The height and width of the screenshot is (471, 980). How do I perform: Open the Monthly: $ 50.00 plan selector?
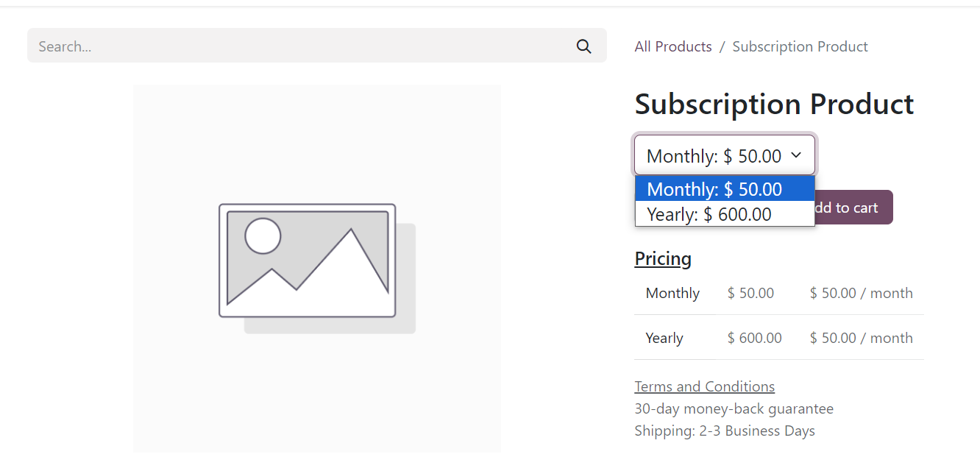coord(714,156)
